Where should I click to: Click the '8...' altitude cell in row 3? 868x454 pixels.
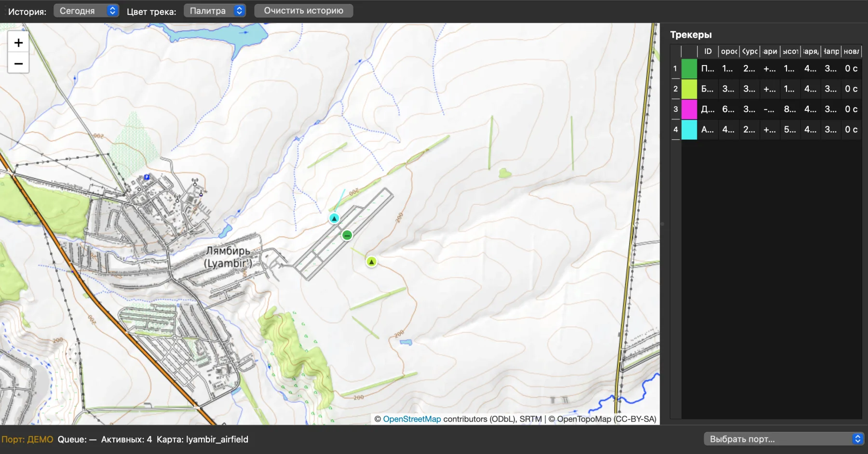pos(790,109)
